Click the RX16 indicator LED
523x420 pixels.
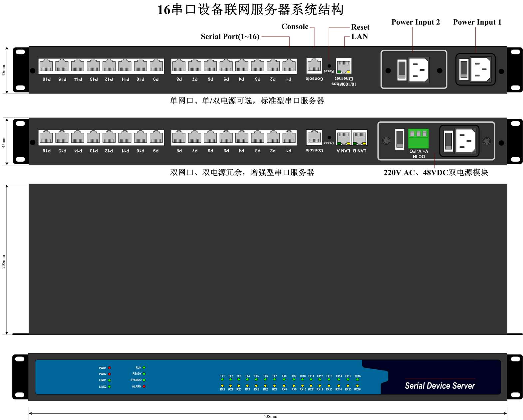(357, 386)
